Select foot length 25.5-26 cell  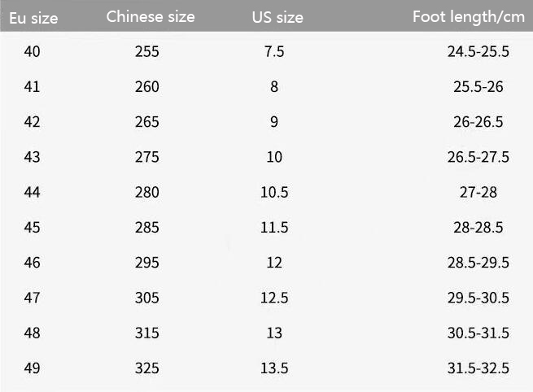pyautogui.click(x=478, y=87)
